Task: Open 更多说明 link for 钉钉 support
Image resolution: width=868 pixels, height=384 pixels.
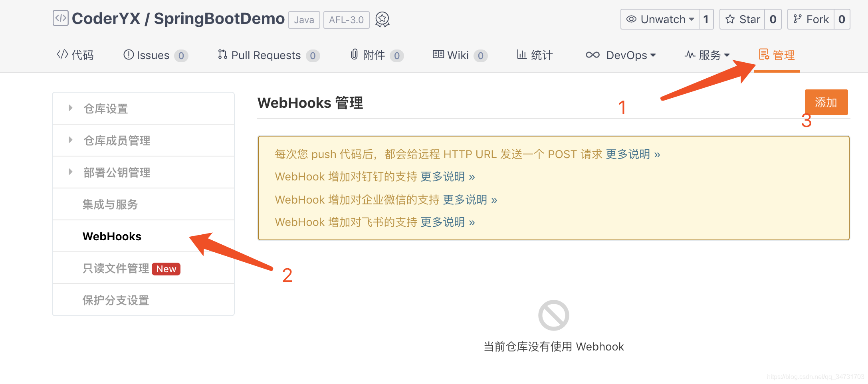Action: (x=448, y=176)
